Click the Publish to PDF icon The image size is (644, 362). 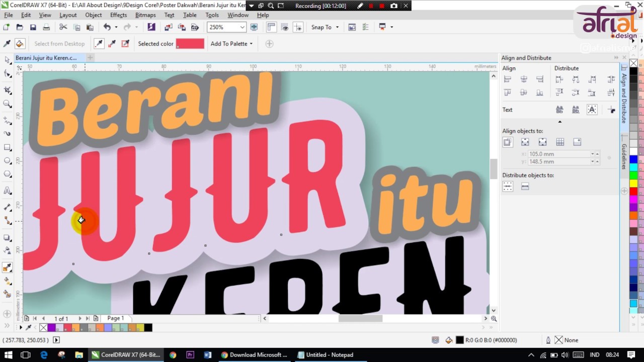[195, 27]
